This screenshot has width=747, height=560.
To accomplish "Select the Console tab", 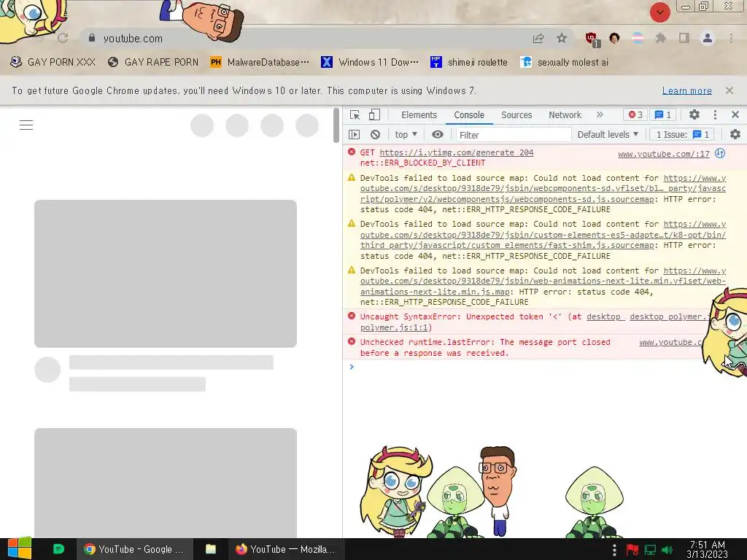I will click(x=469, y=114).
